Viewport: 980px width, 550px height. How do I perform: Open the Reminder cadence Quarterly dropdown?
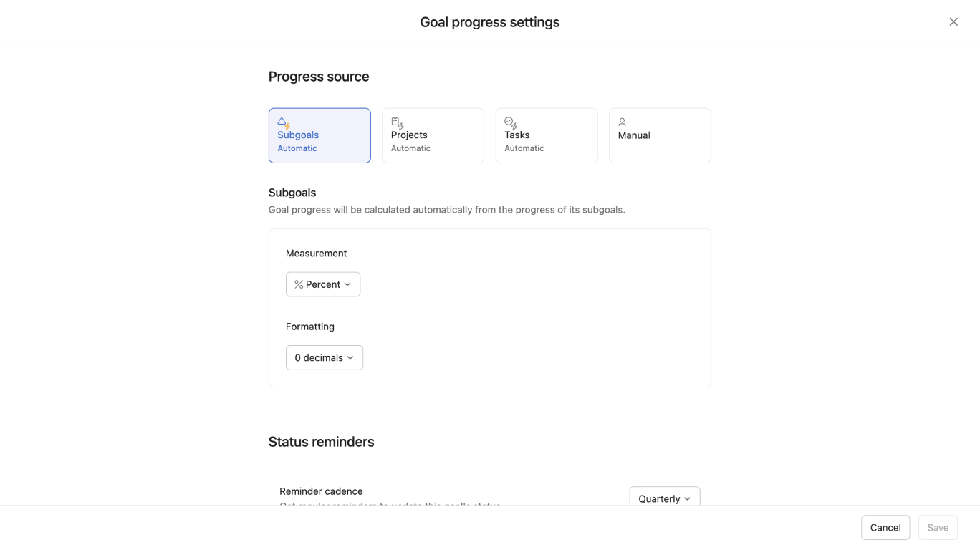coord(664,498)
